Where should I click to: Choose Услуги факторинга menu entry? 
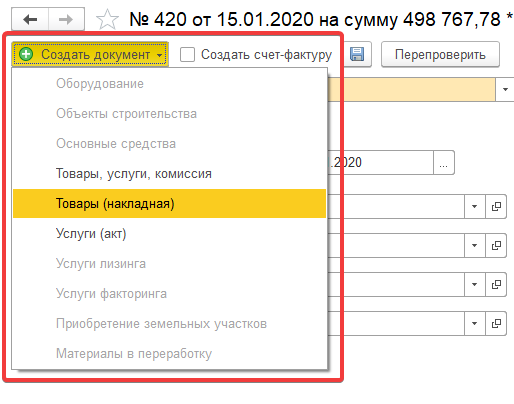tap(169, 294)
